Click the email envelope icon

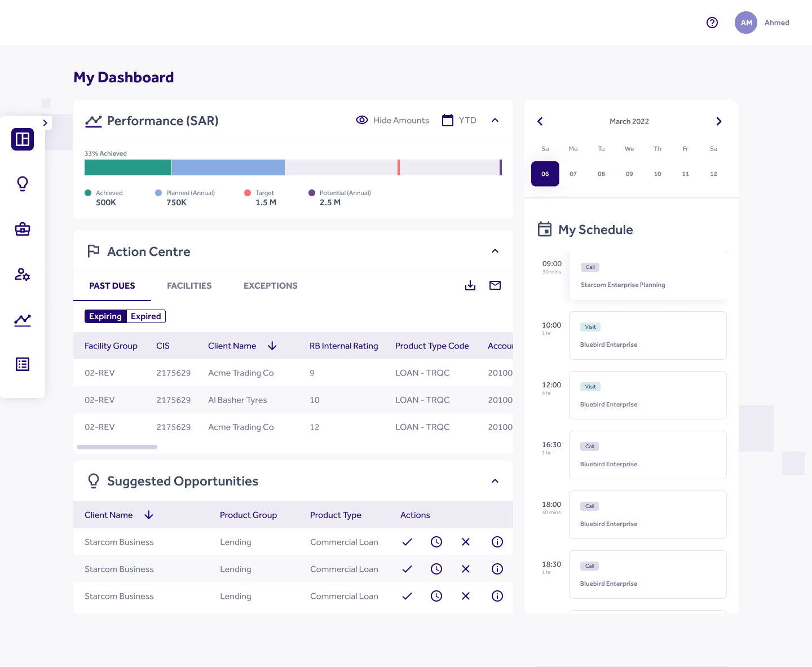coord(495,285)
